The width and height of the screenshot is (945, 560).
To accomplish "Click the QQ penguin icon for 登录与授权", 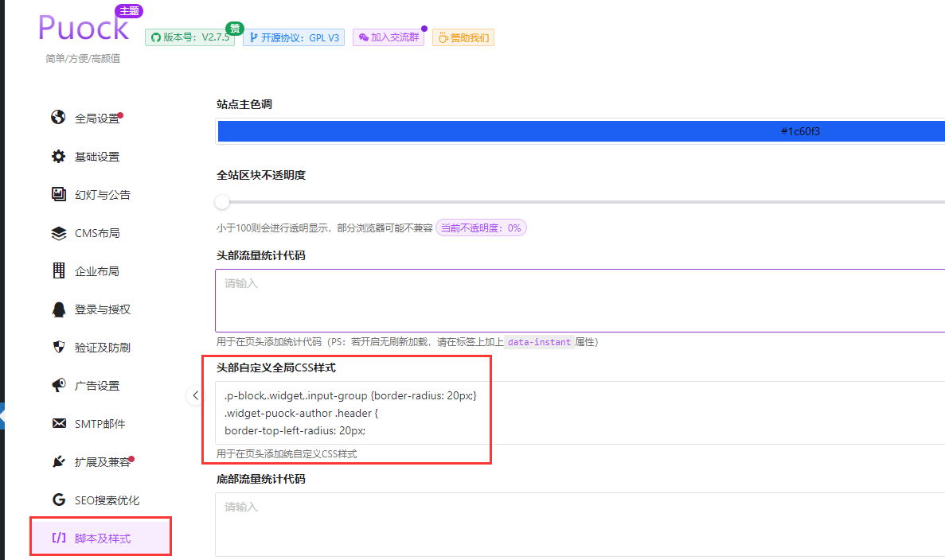I will click(x=58, y=309).
